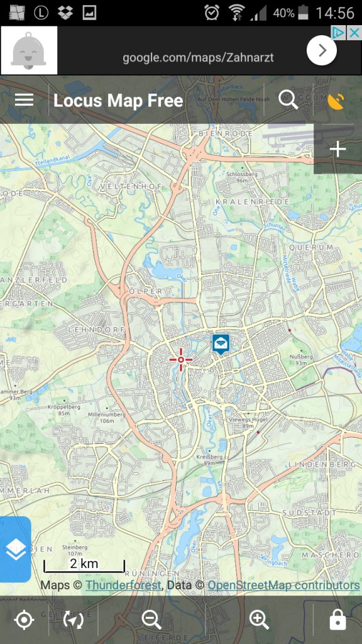Image resolution: width=362 pixels, height=644 pixels.
Task: Zoom out with minus magnifier
Action: (151, 619)
